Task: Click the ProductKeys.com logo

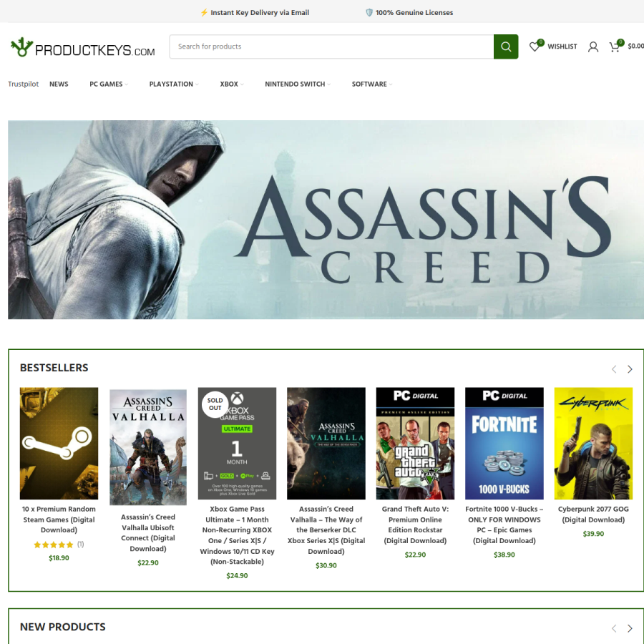Action: (82, 47)
